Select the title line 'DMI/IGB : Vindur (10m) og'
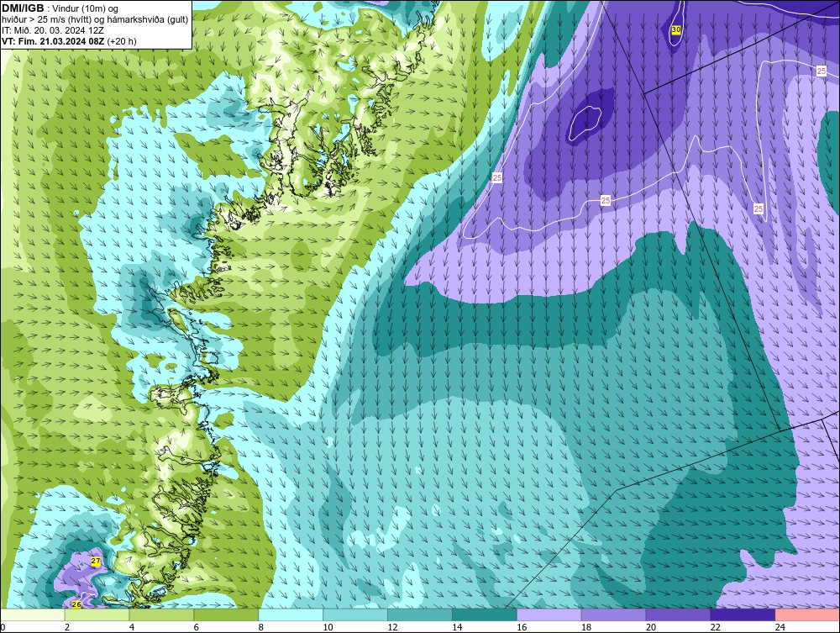Image resolution: width=840 pixels, height=633 pixels. [x=61, y=8]
